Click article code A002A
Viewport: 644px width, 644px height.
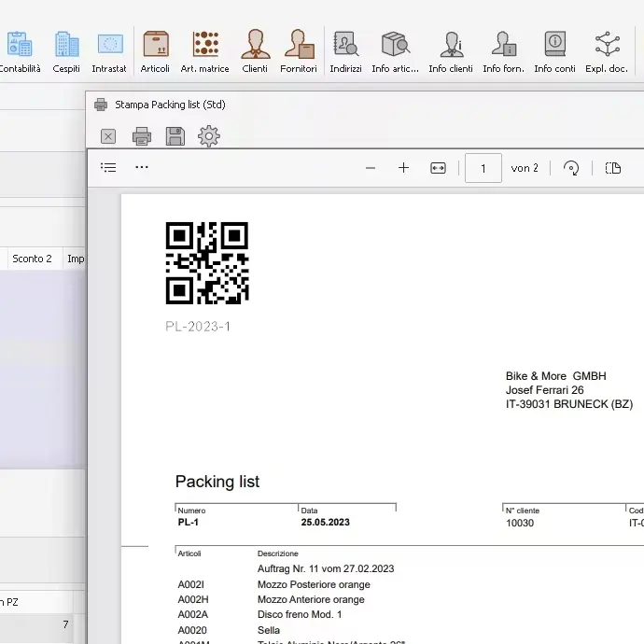193,614
